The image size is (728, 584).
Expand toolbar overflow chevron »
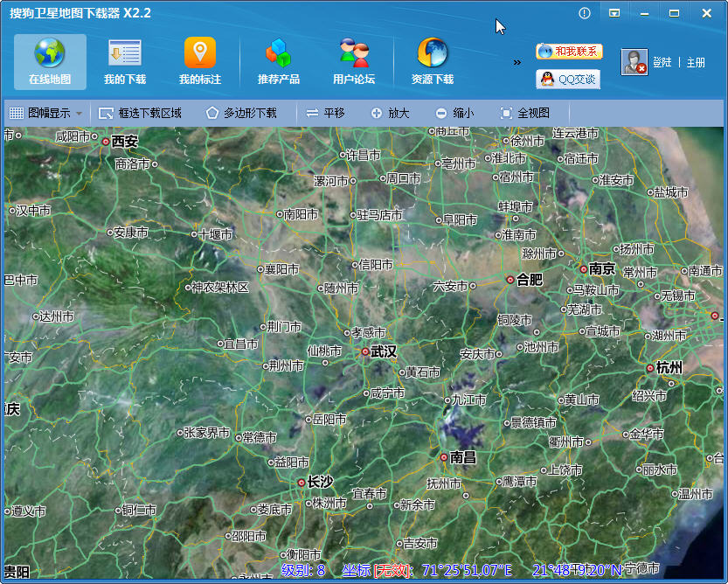[x=517, y=62]
